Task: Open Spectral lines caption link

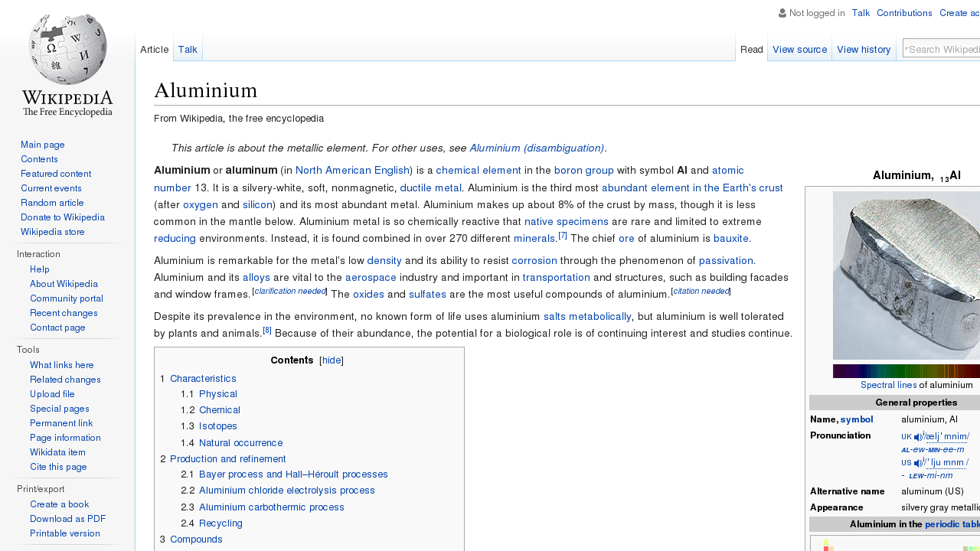Action: (888, 385)
